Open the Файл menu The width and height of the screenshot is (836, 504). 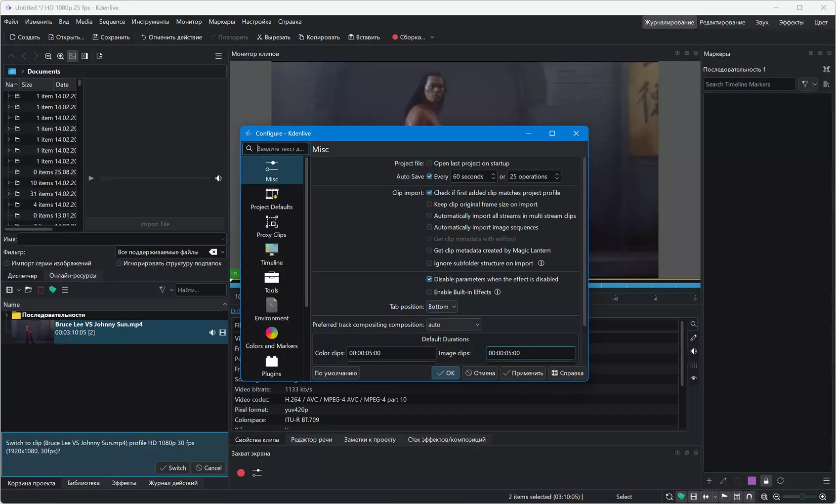click(x=11, y=22)
